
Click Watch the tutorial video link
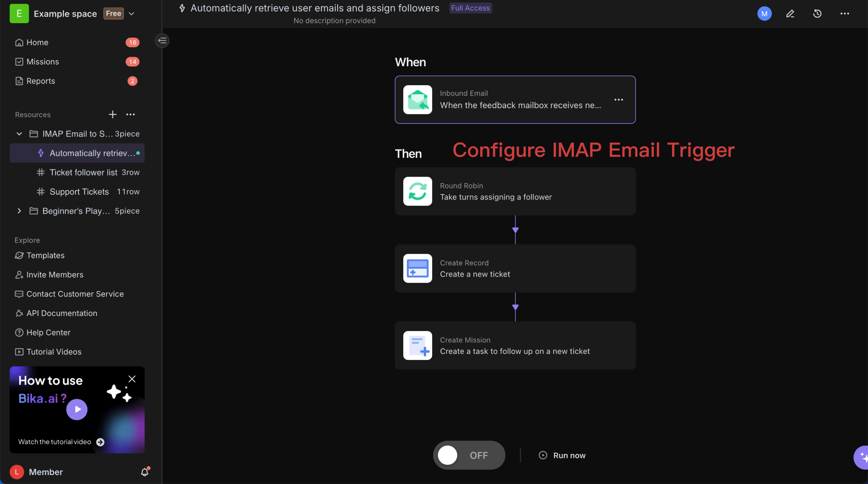(60, 442)
